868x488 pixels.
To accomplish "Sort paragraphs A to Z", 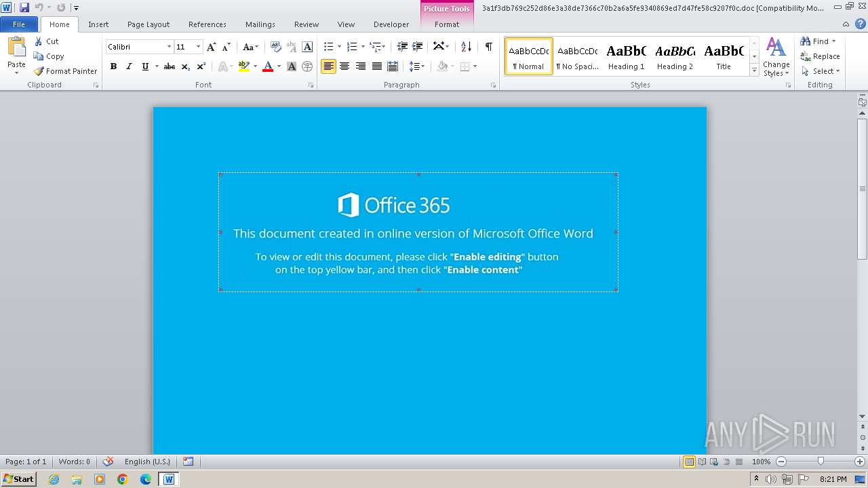I will coord(466,47).
